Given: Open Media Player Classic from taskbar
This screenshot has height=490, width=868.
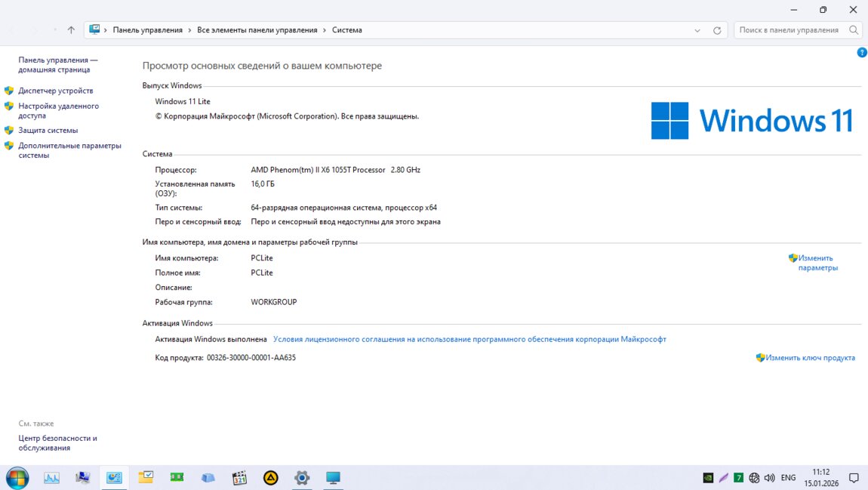Looking at the screenshot, I should [239, 477].
